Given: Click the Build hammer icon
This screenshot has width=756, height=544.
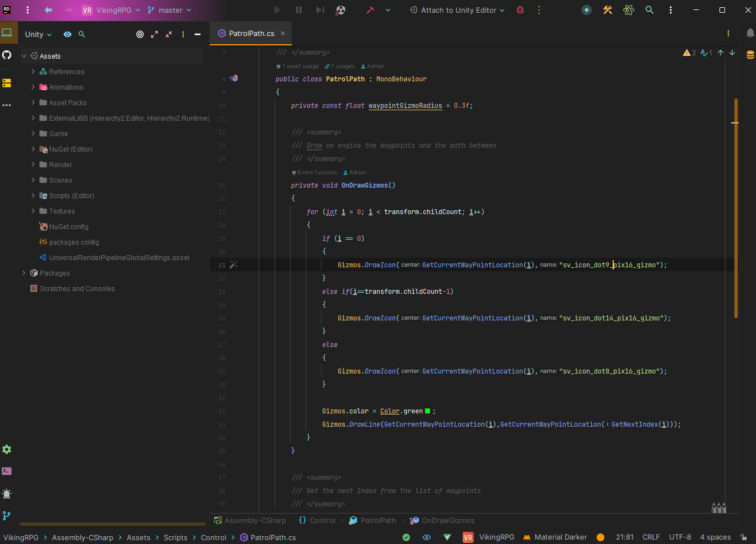Looking at the screenshot, I should pyautogui.click(x=370, y=10).
